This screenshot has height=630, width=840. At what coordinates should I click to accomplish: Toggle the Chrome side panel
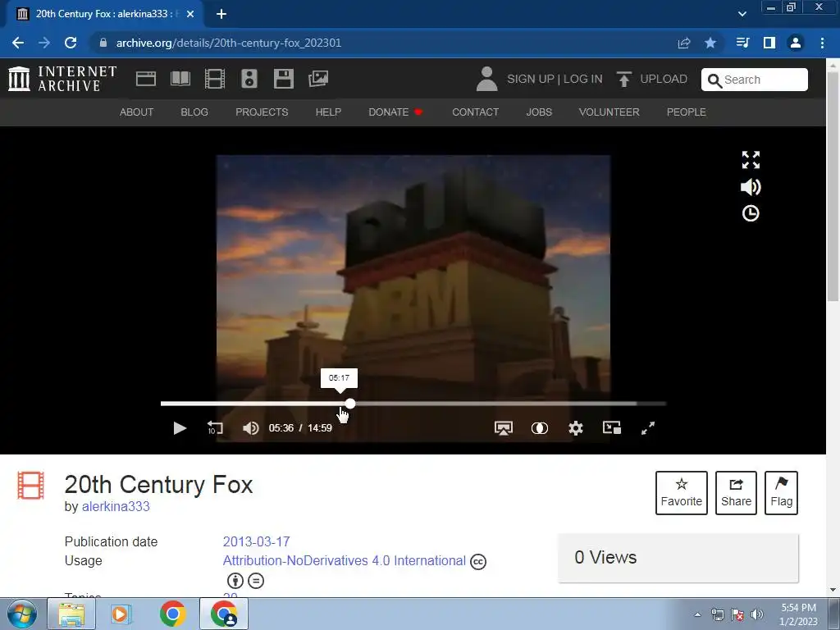point(769,43)
